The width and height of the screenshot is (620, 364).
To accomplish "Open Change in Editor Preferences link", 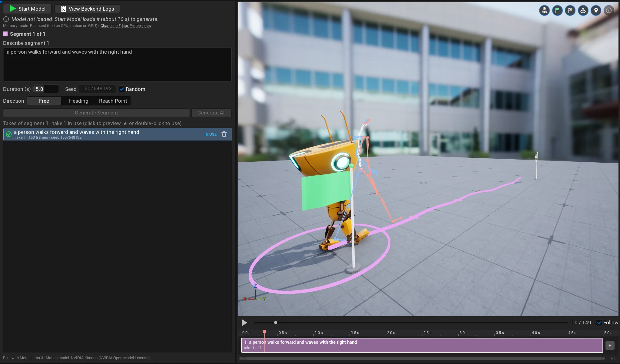I will [x=125, y=26].
